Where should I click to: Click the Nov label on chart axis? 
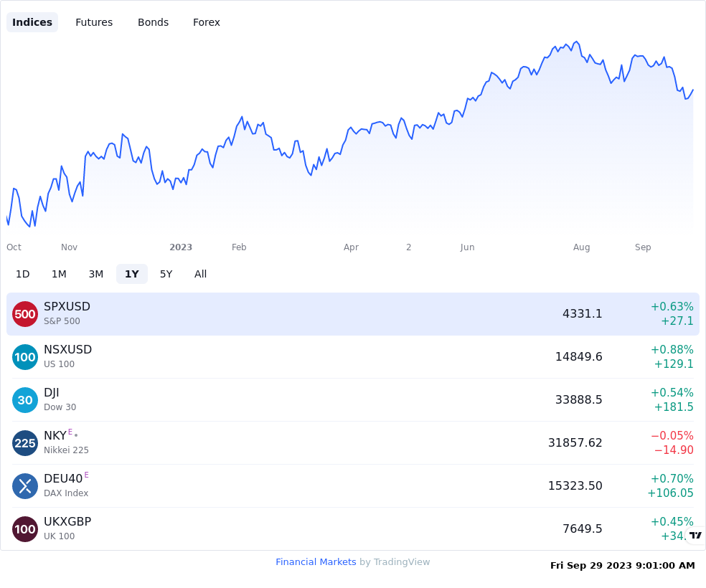pyautogui.click(x=70, y=247)
